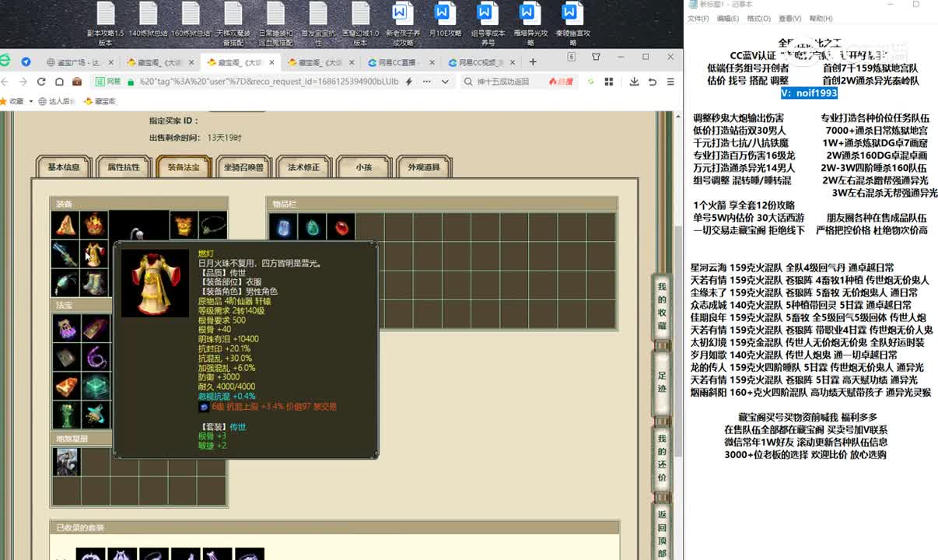
Task: Refresh the current browser page
Action: pyautogui.click(x=40, y=82)
